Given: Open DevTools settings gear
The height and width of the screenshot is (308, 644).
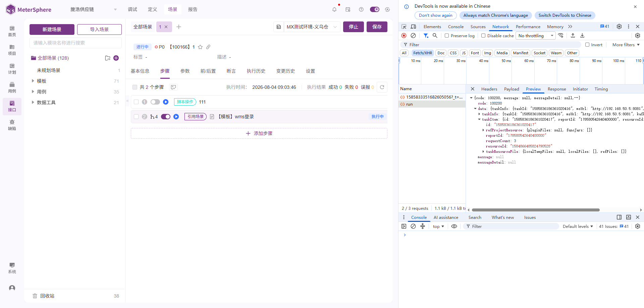Looking at the screenshot, I should 619,26.
